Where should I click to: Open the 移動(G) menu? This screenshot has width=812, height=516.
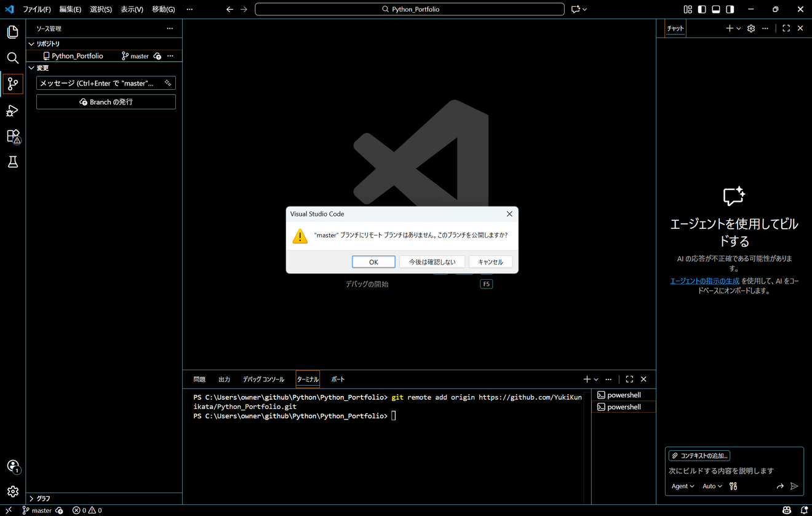164,9
